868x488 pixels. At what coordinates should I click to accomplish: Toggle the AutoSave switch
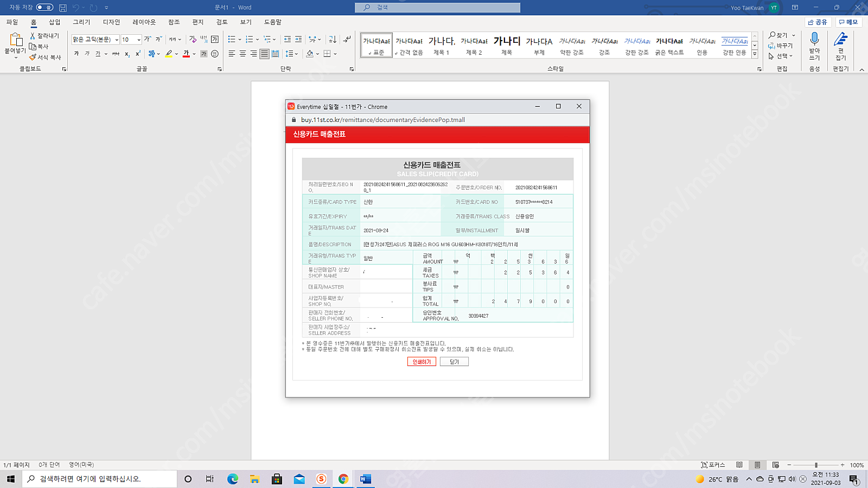click(44, 8)
